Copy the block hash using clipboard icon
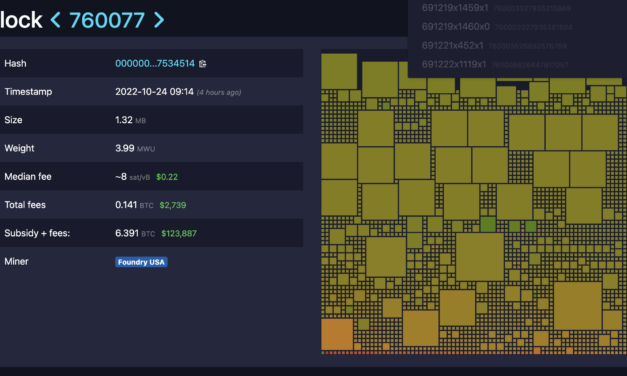627x376 pixels. click(x=203, y=64)
